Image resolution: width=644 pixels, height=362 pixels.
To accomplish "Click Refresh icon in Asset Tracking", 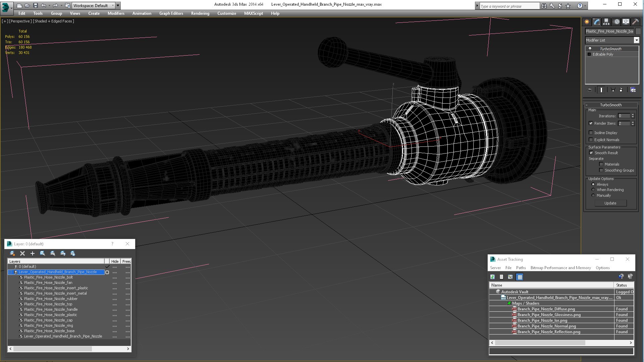I will (492, 277).
